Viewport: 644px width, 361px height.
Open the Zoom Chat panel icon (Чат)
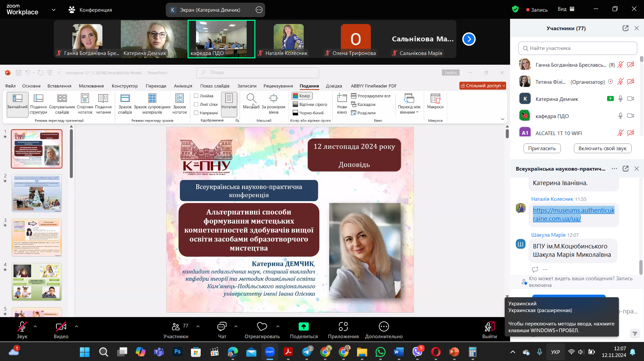(222, 326)
